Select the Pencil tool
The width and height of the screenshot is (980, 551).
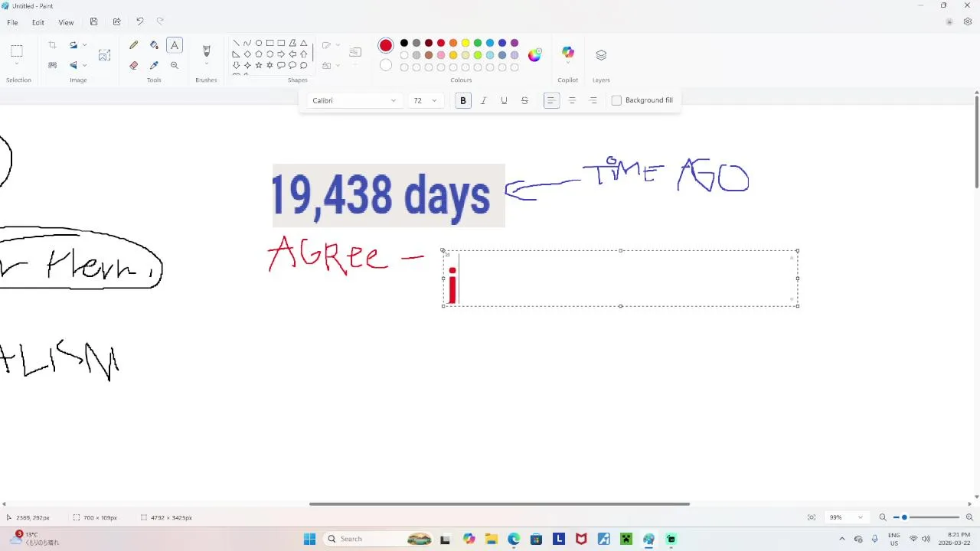click(134, 46)
